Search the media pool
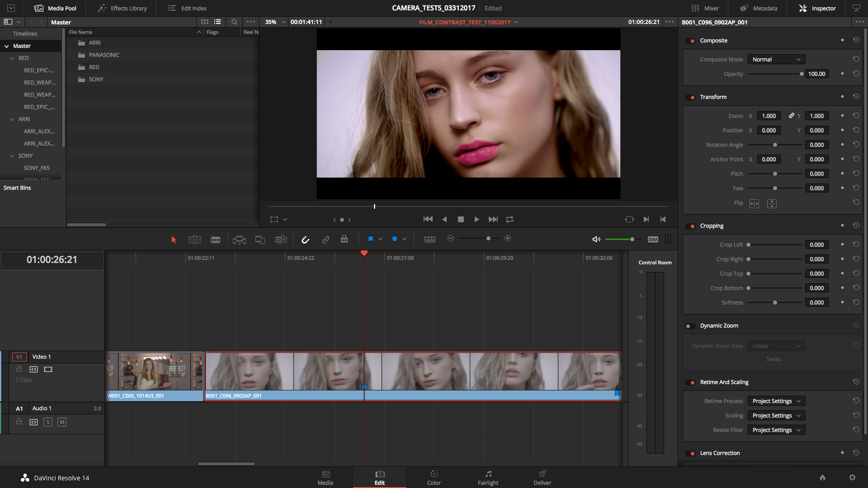The width and height of the screenshot is (868, 488). point(234,22)
